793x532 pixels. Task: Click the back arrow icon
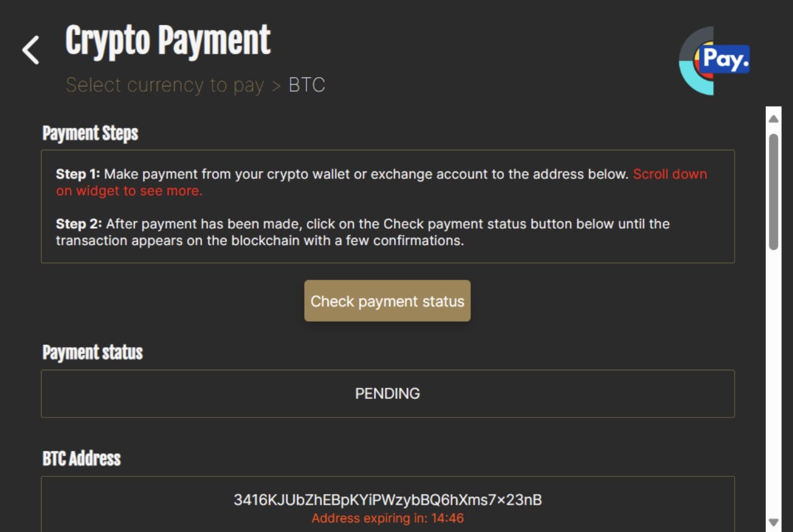tap(31, 50)
